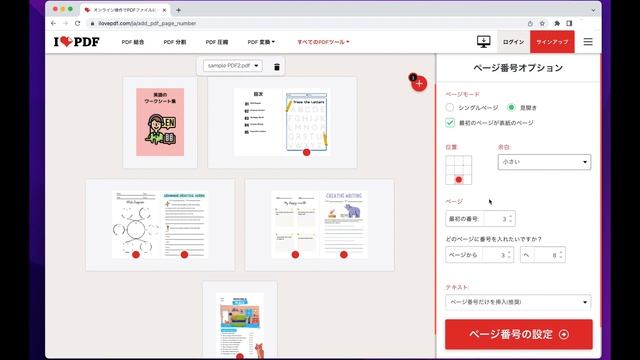Close the iLovePDF browser tab
640x360 pixels.
pos(164,10)
